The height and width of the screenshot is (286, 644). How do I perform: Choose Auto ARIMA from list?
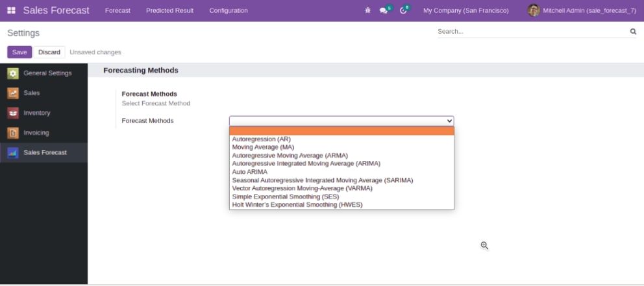click(250, 172)
